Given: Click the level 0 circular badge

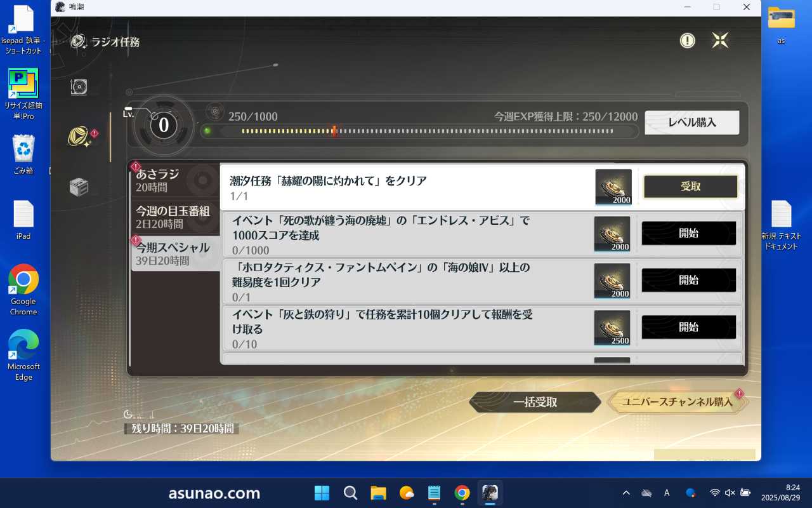Looking at the screenshot, I should click(164, 125).
